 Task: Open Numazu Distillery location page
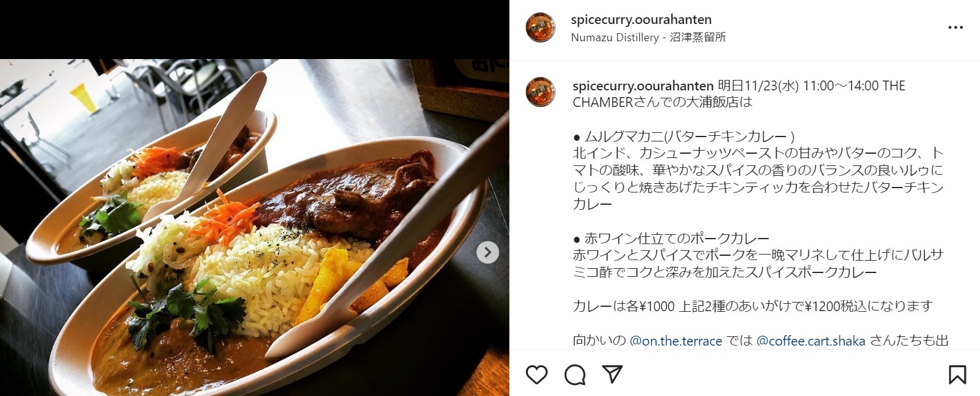(x=648, y=38)
